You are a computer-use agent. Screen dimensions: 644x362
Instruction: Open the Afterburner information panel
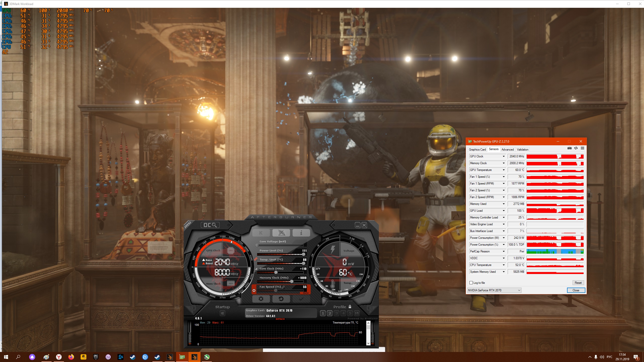pos(301,233)
